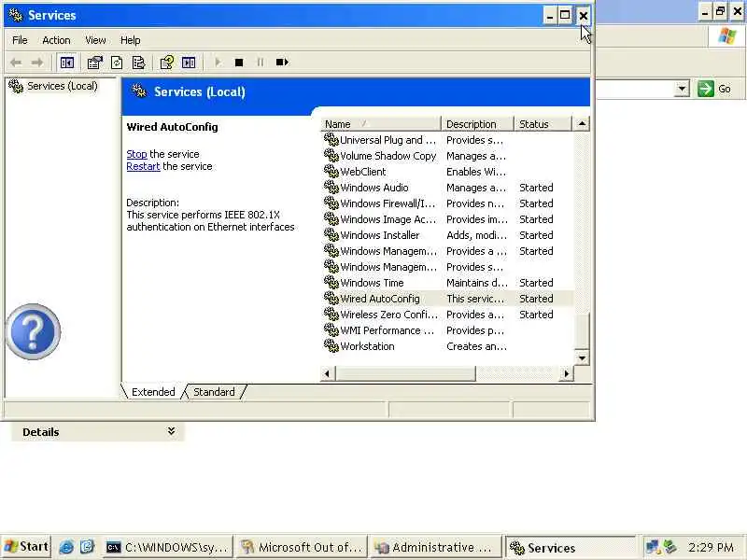Image resolution: width=747 pixels, height=560 pixels.
Task: Click the Services taskbar button
Action: [x=570, y=548]
